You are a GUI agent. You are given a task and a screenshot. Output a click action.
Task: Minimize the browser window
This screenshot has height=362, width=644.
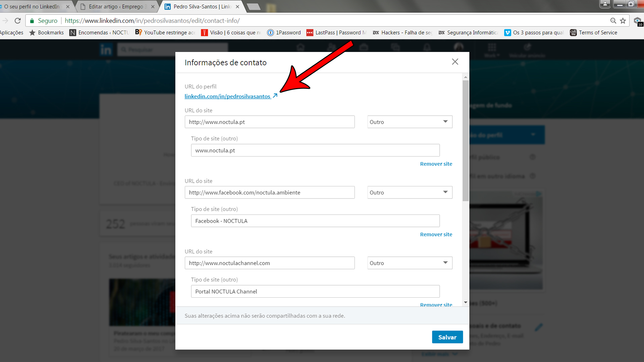(620, 4)
